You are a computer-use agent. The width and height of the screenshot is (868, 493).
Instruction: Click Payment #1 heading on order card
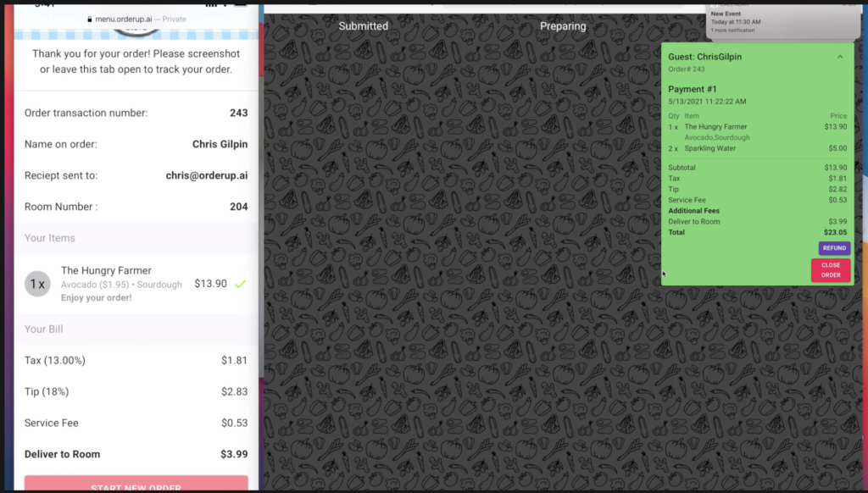point(692,89)
